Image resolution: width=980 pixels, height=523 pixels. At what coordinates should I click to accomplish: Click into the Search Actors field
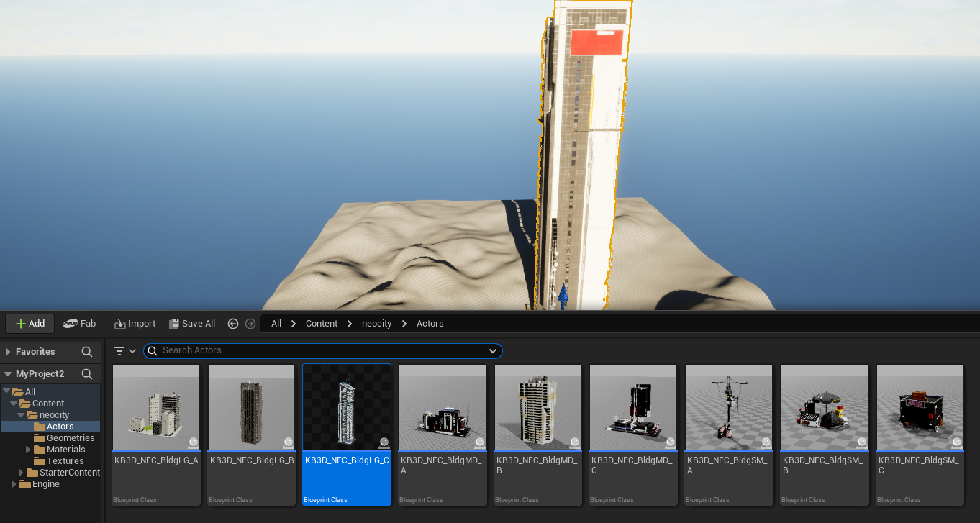323,351
